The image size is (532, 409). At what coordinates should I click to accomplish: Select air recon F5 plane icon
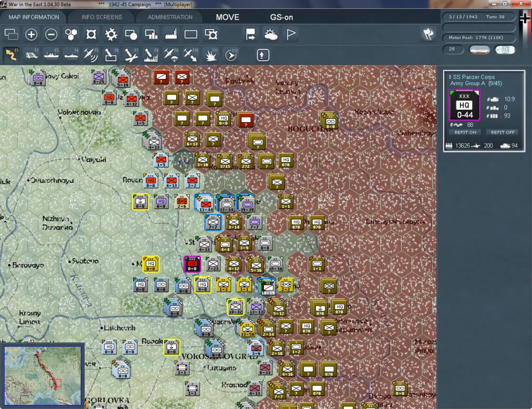[91, 55]
